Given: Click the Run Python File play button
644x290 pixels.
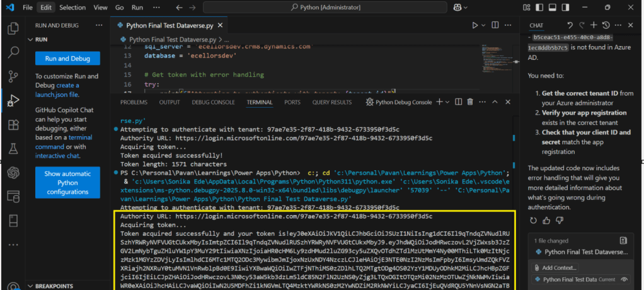Looking at the screenshot, I should pyautogui.click(x=475, y=25).
